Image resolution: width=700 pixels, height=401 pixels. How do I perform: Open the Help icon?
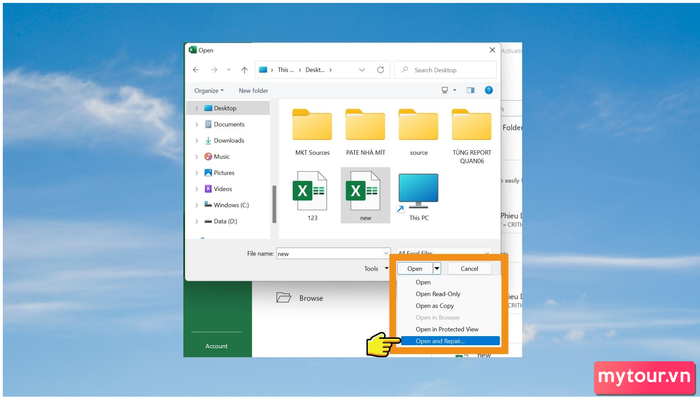click(489, 90)
